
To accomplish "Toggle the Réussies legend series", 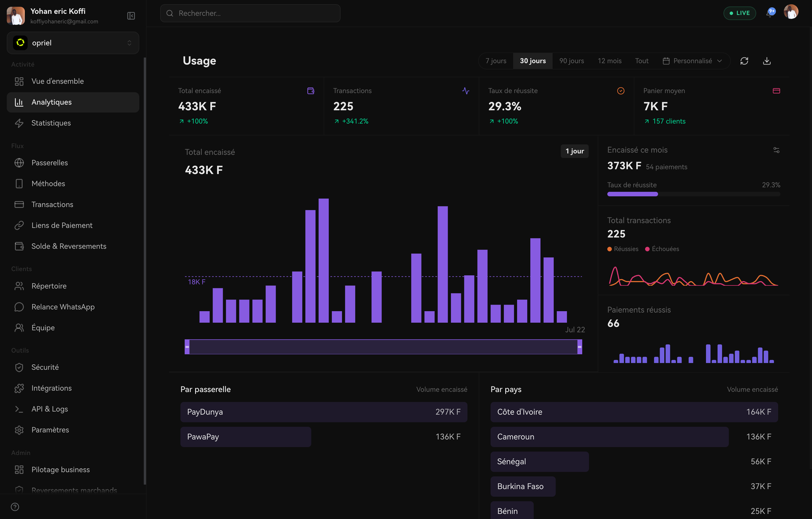I will point(623,249).
